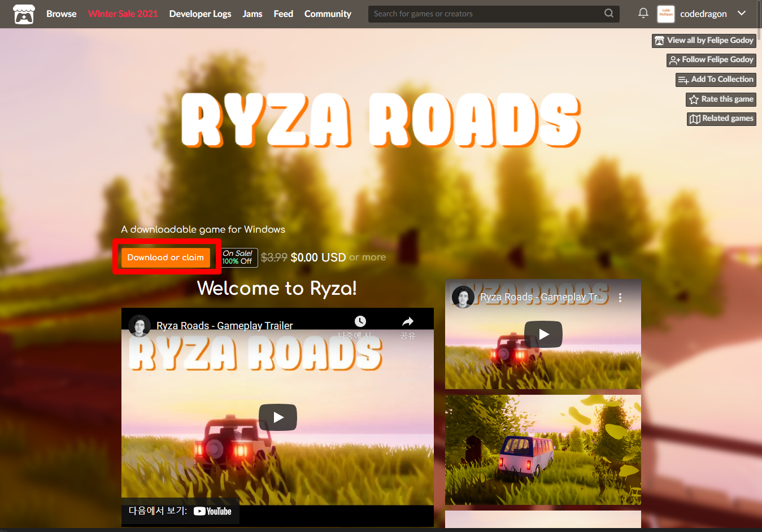Click the search magnifier icon
The image size is (762, 532).
point(609,13)
